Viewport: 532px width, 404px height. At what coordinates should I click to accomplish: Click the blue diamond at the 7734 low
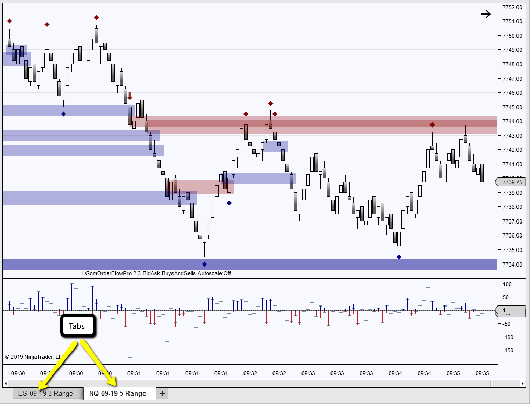[x=204, y=264]
